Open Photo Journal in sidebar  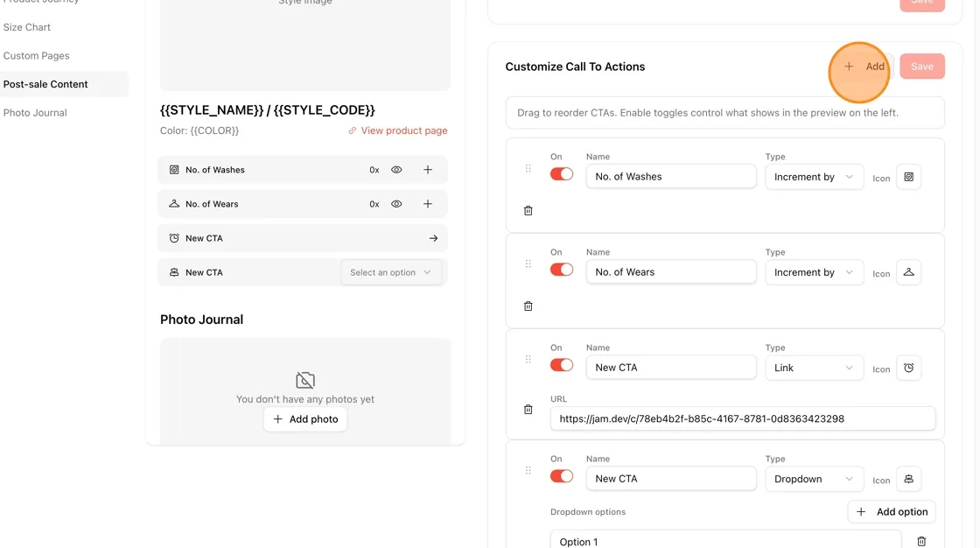pyautogui.click(x=35, y=113)
